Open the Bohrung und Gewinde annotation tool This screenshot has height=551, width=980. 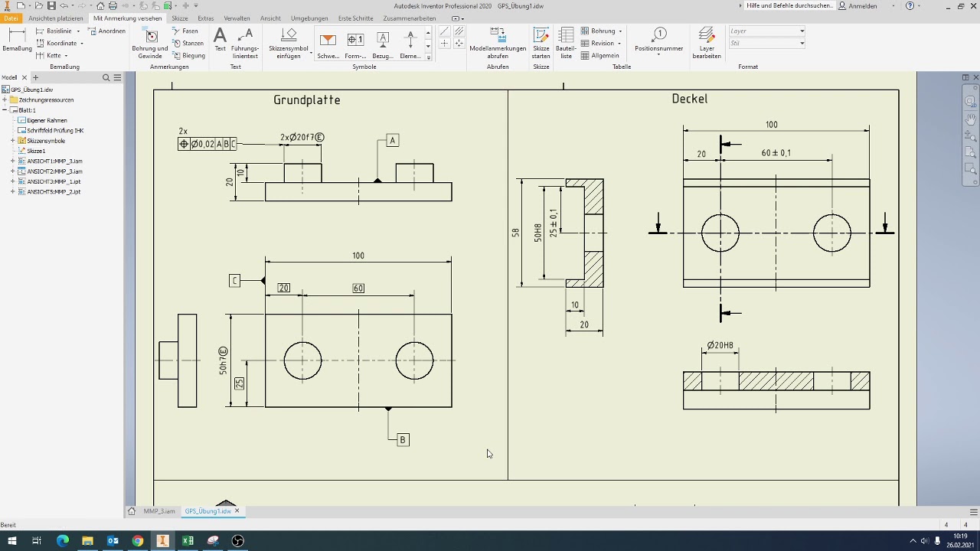[150, 43]
